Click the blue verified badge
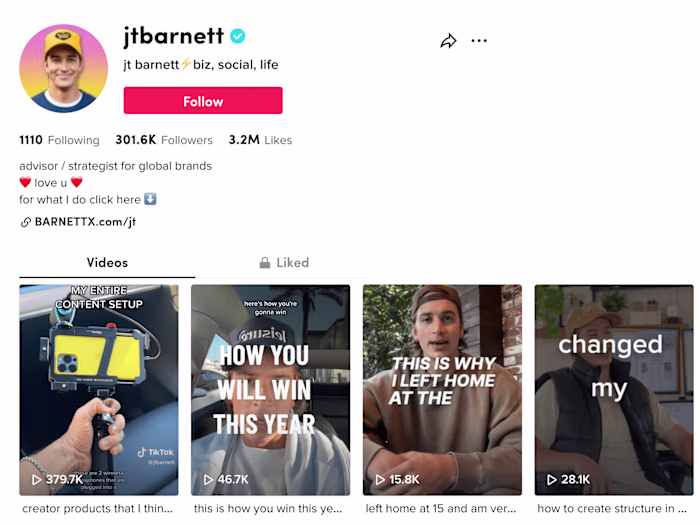 (237, 37)
